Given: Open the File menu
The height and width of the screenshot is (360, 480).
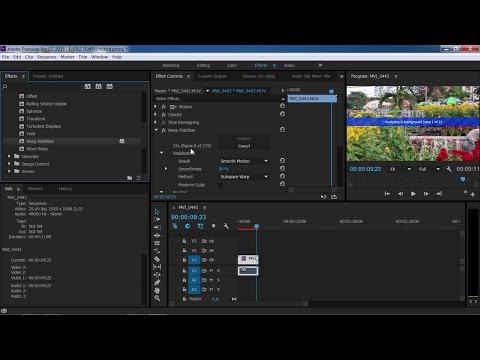Looking at the screenshot, I should 5,57.
